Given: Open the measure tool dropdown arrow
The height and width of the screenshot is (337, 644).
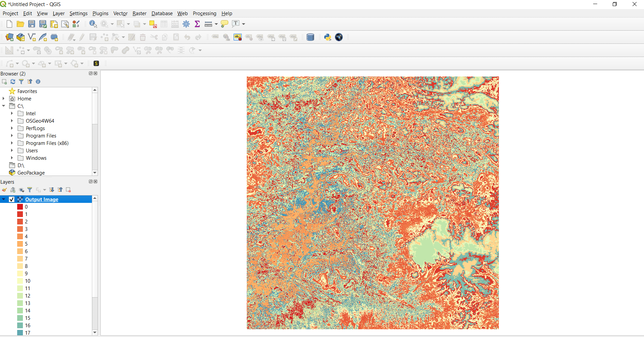Looking at the screenshot, I should point(216,24).
